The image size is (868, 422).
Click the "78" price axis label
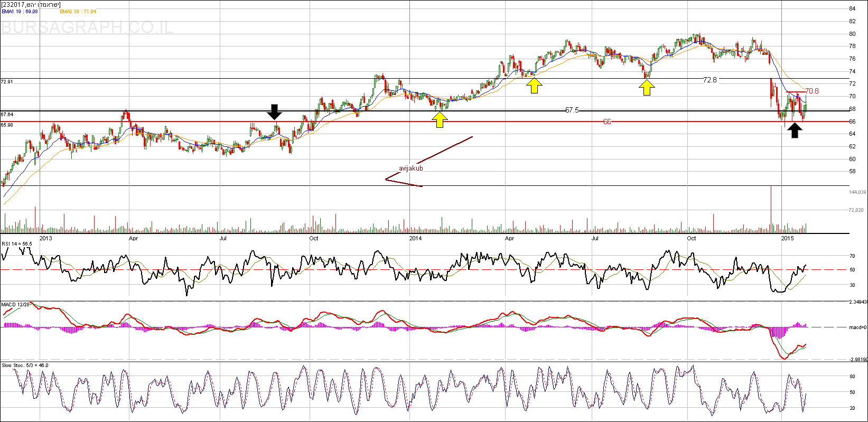coord(853,46)
